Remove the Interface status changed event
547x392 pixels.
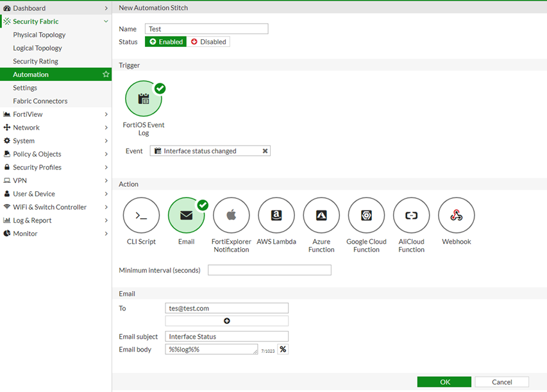tap(265, 151)
